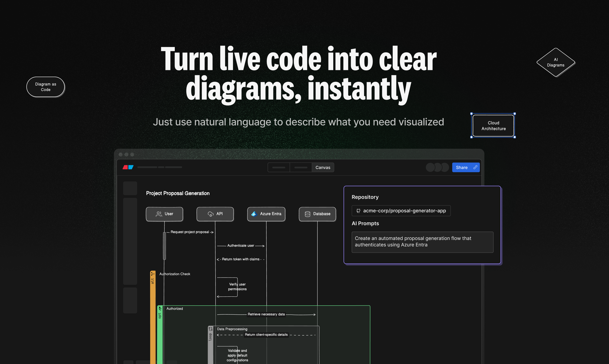Click the GitHub icon in repository field
Image resolution: width=609 pixels, height=364 pixels.
(358, 211)
